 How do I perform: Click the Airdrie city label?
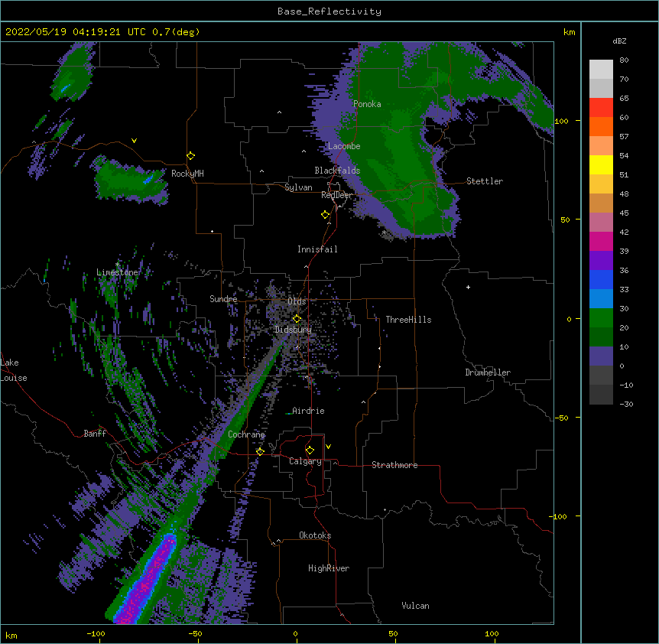[x=309, y=411]
